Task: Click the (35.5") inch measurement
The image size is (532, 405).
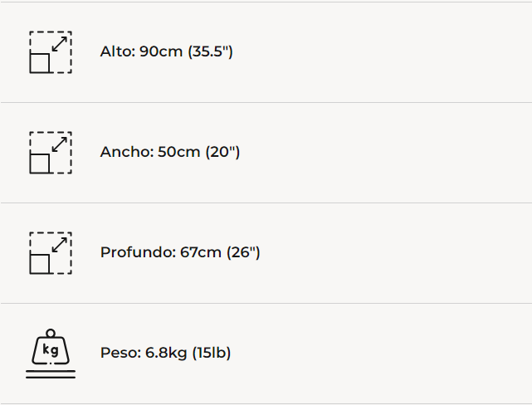Action: tap(210, 51)
